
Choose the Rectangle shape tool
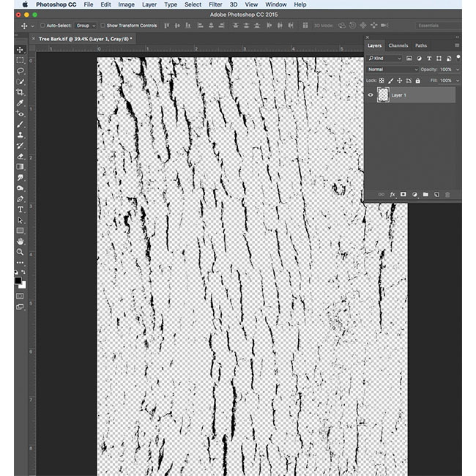pos(21,231)
